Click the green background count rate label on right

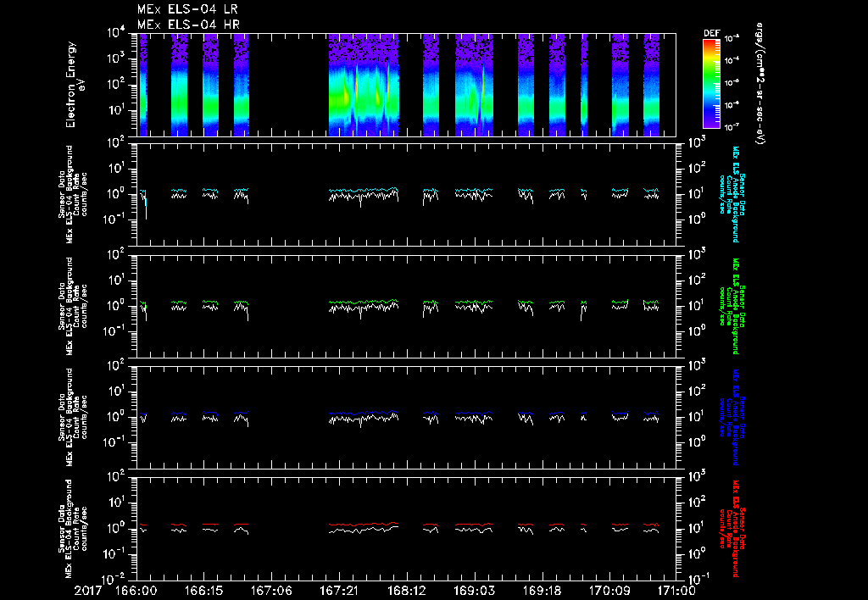pyautogui.click(x=732, y=306)
